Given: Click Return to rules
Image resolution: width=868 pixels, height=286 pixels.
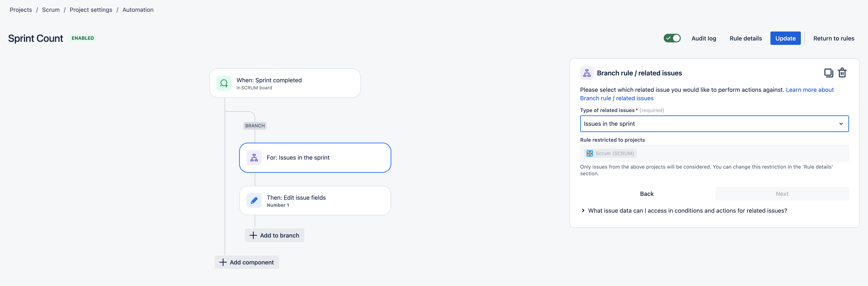Looking at the screenshot, I should [834, 38].
